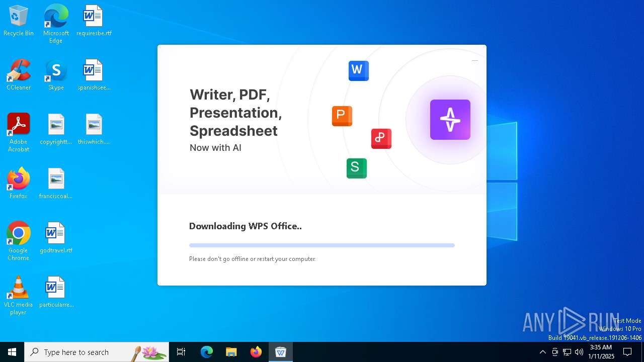Click the blue Writer W icon
Image resolution: width=644 pixels, height=362 pixels.
pos(359,71)
